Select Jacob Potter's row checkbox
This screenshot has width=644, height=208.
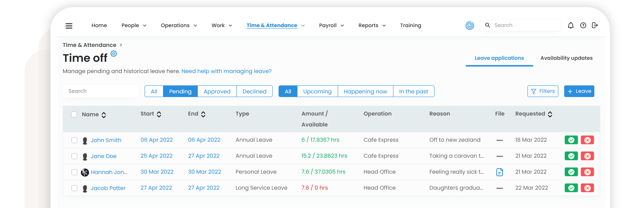click(74, 188)
